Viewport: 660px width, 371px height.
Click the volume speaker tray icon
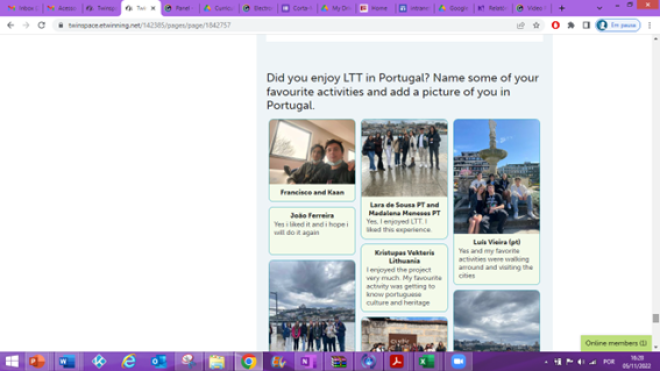pyautogui.click(x=581, y=362)
